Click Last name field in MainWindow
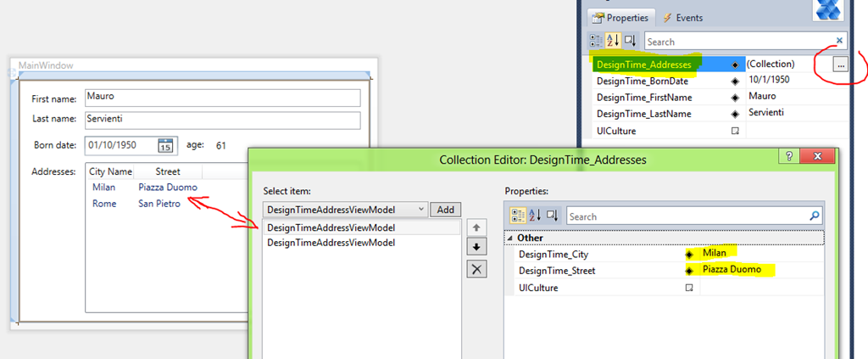868x359 pixels. pyautogui.click(x=223, y=120)
